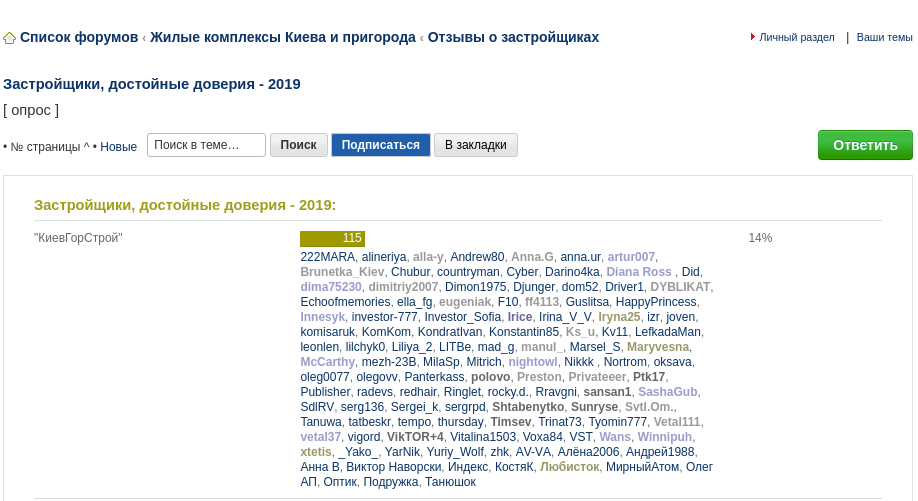Click the КиевГорСтрой poll result bar
The width and height of the screenshot is (918, 501).
tap(332, 238)
